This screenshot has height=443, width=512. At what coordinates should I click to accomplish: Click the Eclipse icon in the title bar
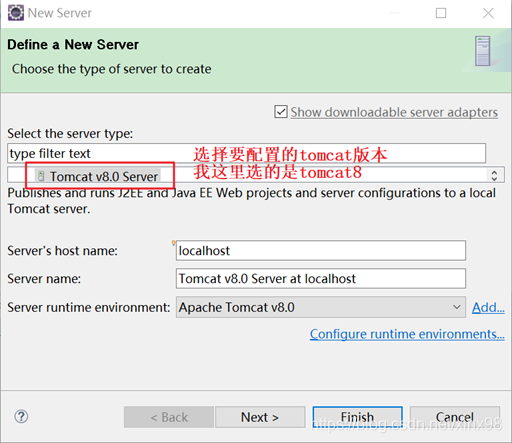(x=16, y=13)
